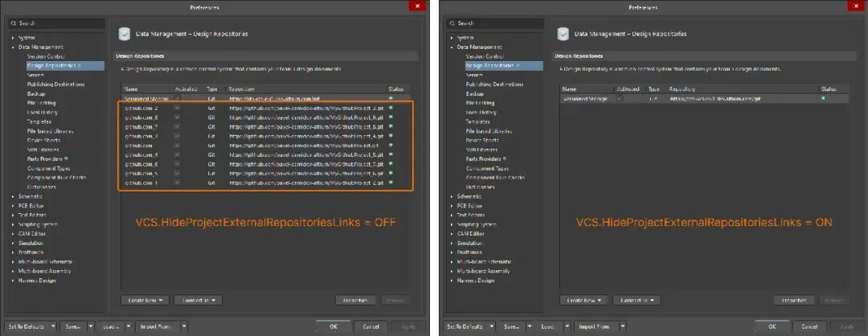Toggle the Activated checkbox for github.com_3
Viewport: 868px width, 336px height.
tap(177, 136)
